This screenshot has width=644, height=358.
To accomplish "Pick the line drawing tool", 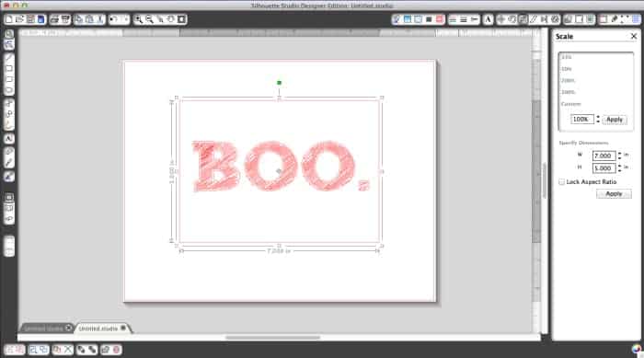I will 9,58.
